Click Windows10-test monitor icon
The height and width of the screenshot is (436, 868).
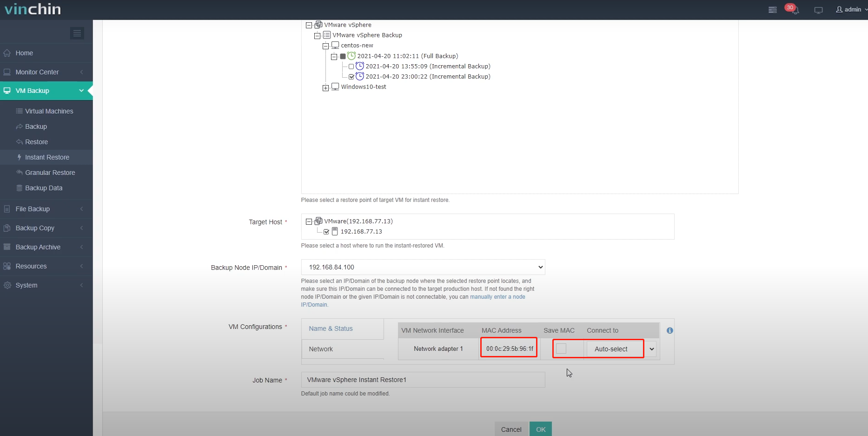pos(335,87)
